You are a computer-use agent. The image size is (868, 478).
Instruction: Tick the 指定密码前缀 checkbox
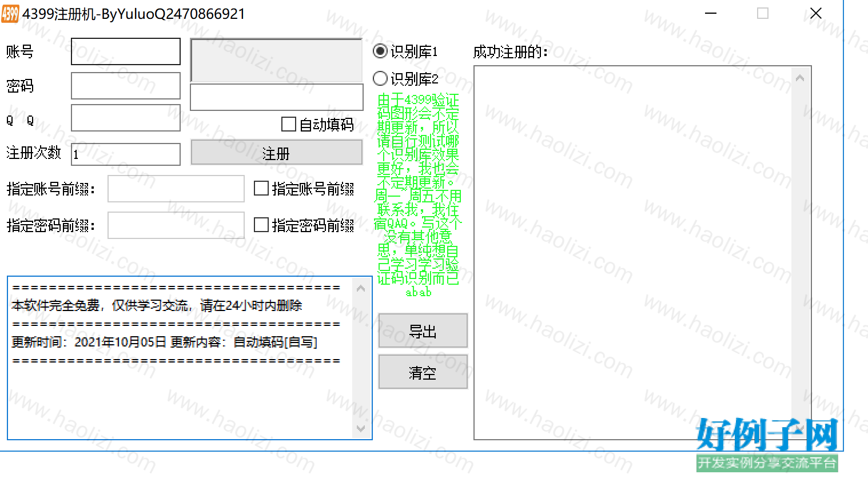point(261,225)
